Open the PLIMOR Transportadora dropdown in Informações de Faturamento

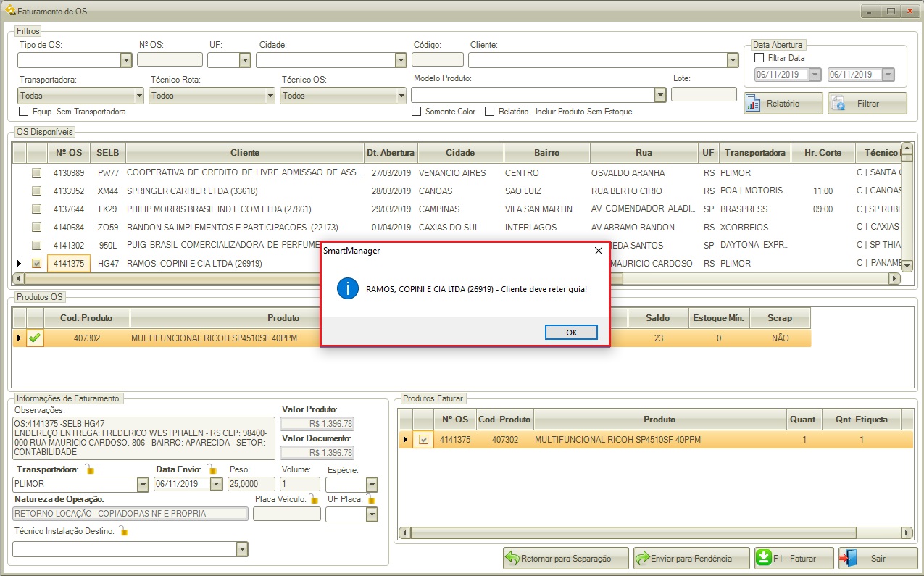[143, 485]
